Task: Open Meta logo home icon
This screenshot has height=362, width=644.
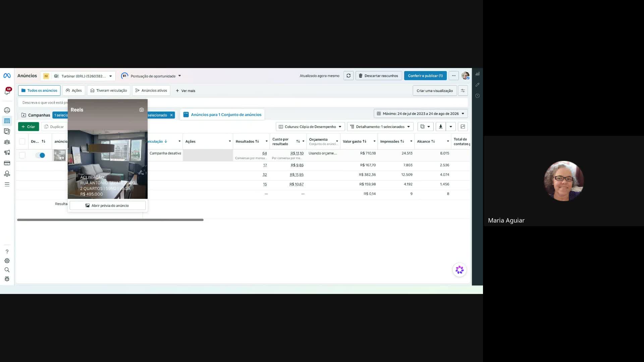Action: (x=7, y=76)
